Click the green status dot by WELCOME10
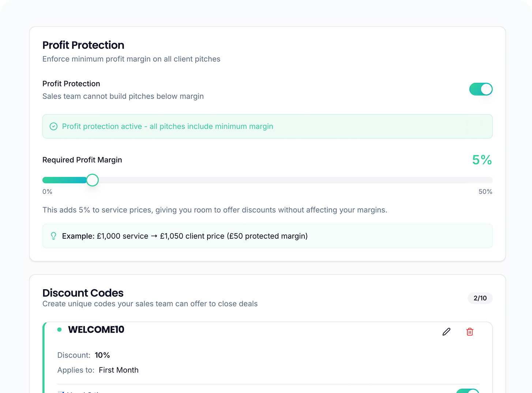532x393 pixels. point(60,330)
